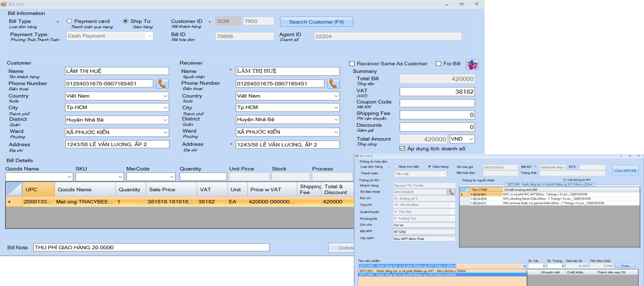Select the Ship To radio button
The height and width of the screenshot is (286, 644).
[x=126, y=21]
